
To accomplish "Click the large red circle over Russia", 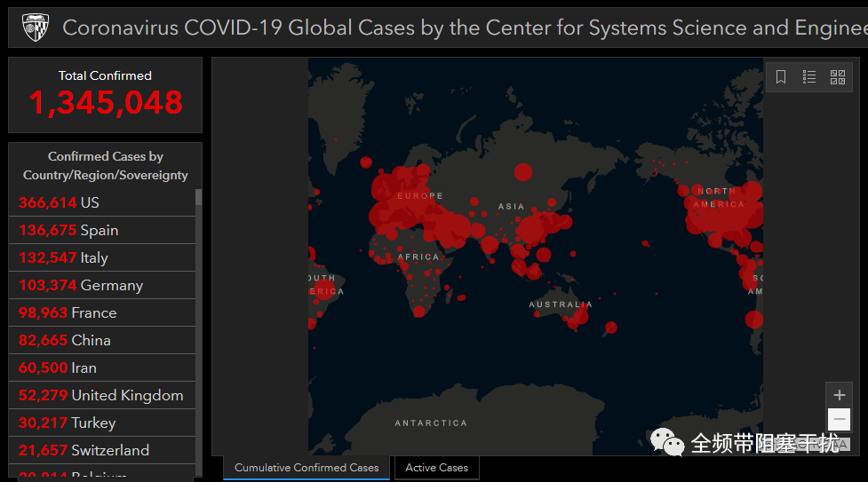I will tap(523, 172).
